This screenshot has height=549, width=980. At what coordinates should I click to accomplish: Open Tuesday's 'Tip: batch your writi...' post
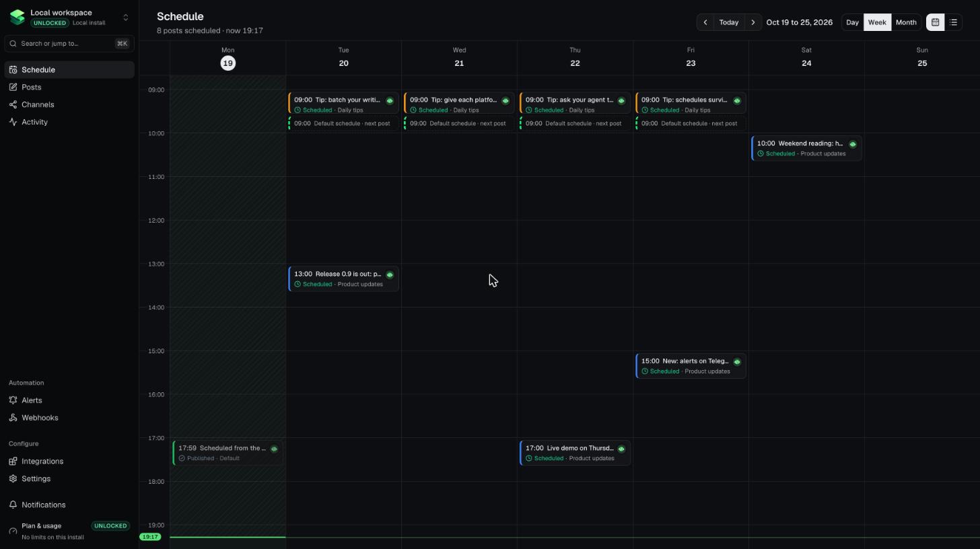pyautogui.click(x=344, y=104)
